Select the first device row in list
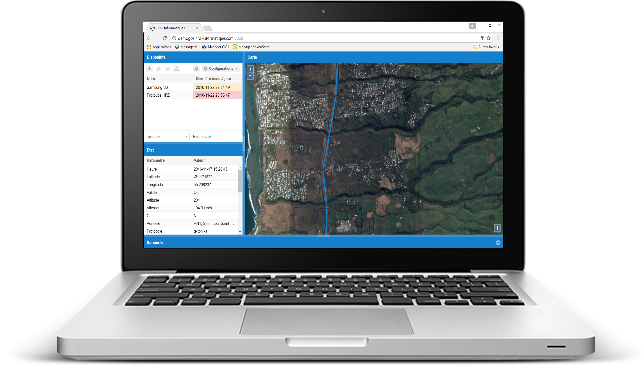 194,87
